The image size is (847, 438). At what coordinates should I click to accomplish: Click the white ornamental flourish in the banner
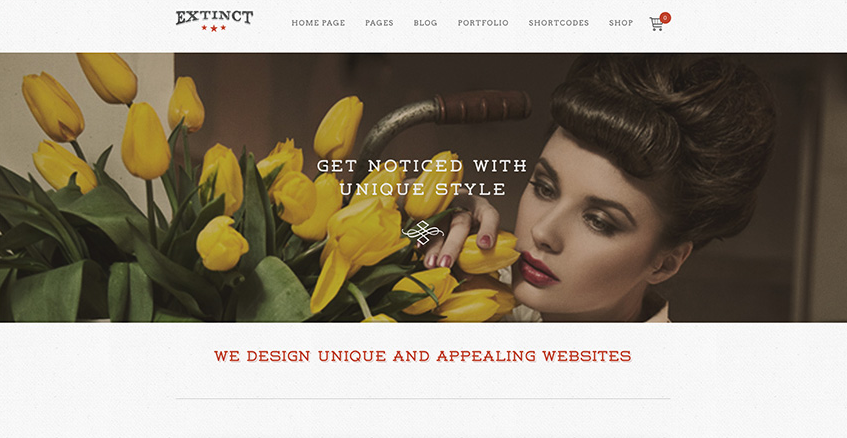pos(422,233)
